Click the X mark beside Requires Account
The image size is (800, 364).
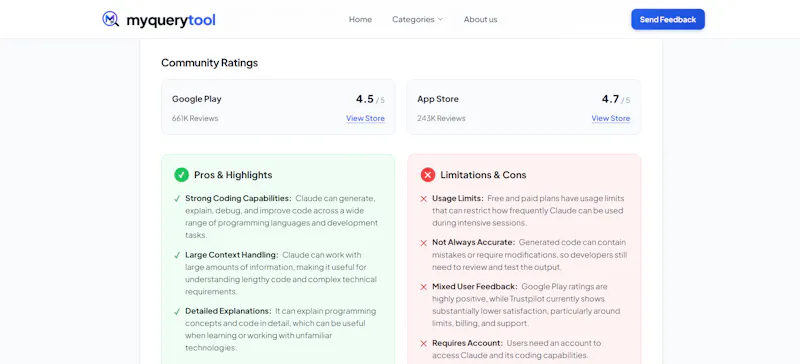pyautogui.click(x=423, y=344)
